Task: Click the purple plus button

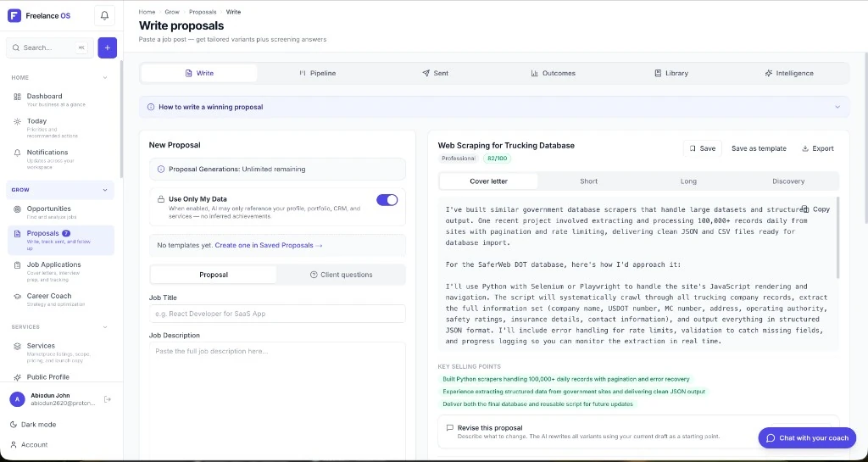Action: (108, 47)
